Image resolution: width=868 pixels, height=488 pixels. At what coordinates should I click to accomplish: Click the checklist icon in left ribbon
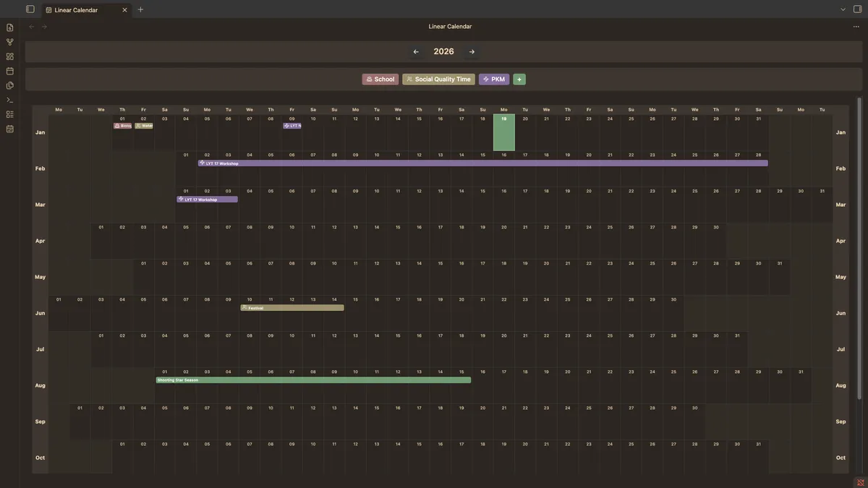tap(10, 114)
